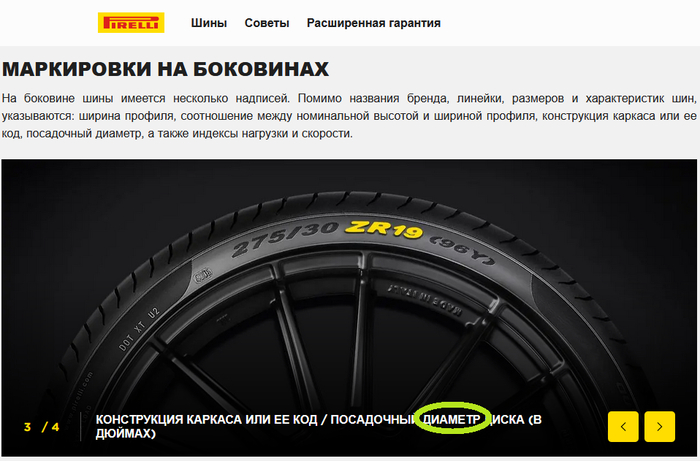Select the МАРКИРОВКИ НА БОКОВИНАХ heading
Image resolution: width=700 pixels, height=461 pixels.
coord(166,69)
